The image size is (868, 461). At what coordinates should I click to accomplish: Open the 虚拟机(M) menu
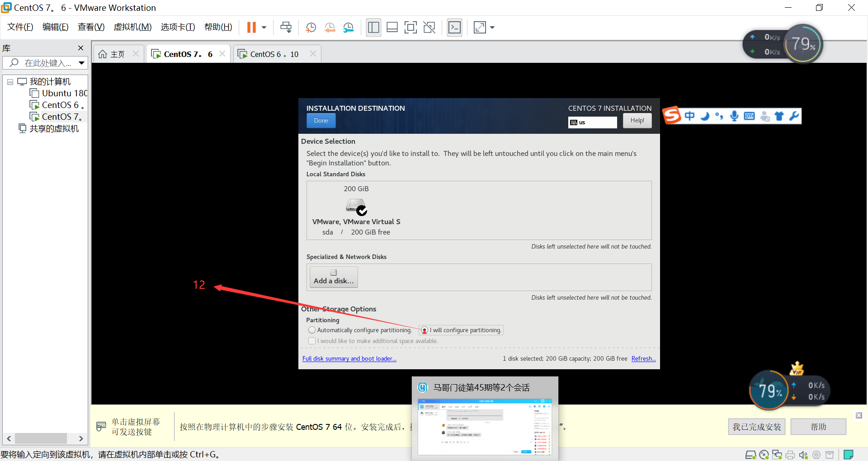point(132,27)
